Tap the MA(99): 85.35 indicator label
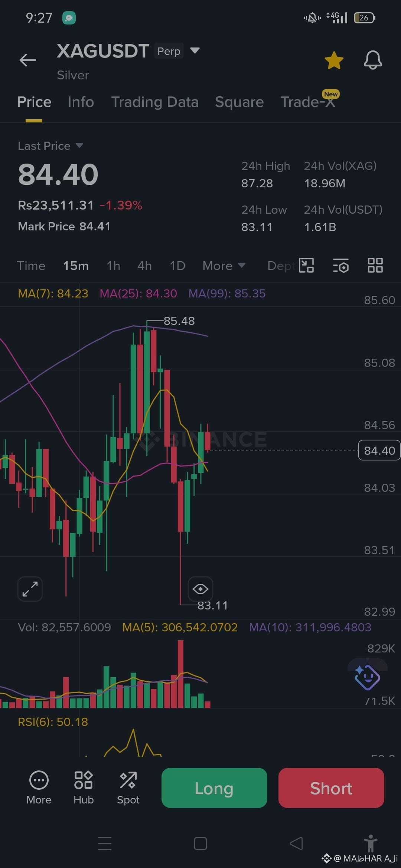 point(227,294)
